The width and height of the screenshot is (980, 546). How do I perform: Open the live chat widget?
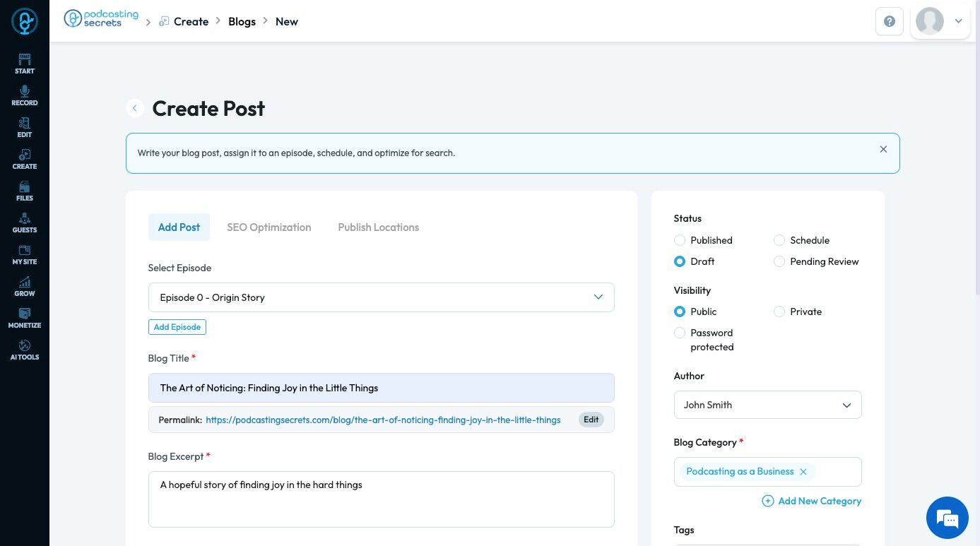(947, 518)
